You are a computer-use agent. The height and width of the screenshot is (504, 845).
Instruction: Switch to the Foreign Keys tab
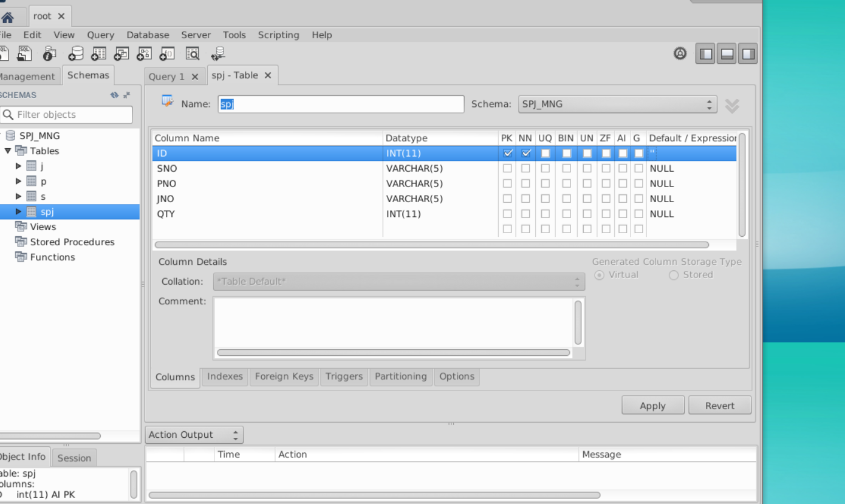pyautogui.click(x=284, y=376)
